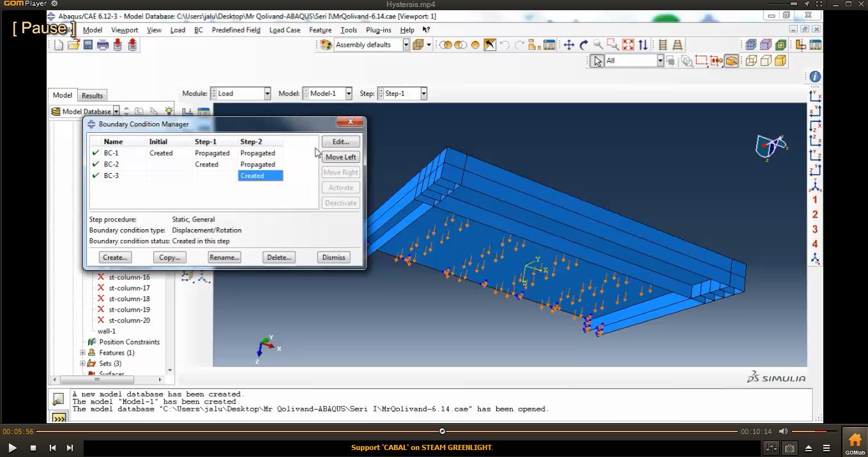Open a model database with folder icon
This screenshot has height=457, width=868.
pos(73,45)
